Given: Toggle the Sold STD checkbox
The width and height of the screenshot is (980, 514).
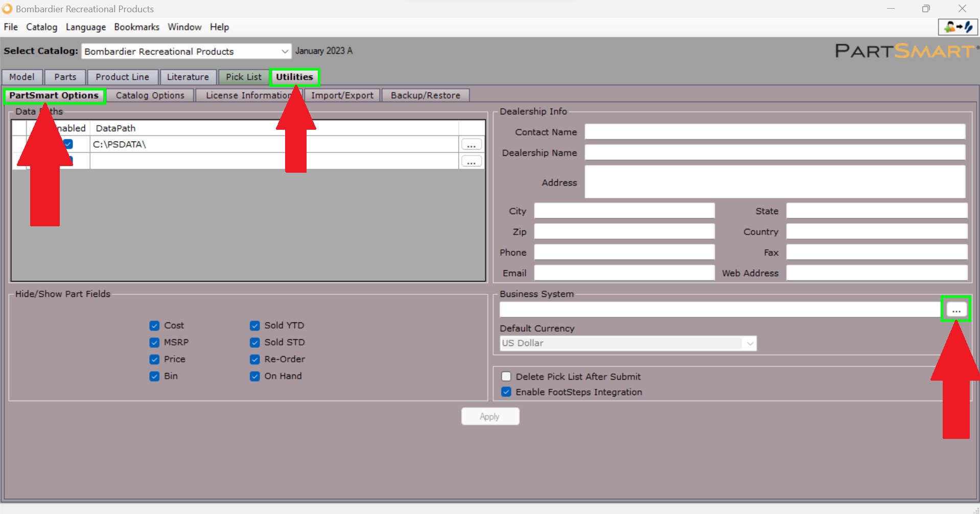Looking at the screenshot, I should point(254,342).
